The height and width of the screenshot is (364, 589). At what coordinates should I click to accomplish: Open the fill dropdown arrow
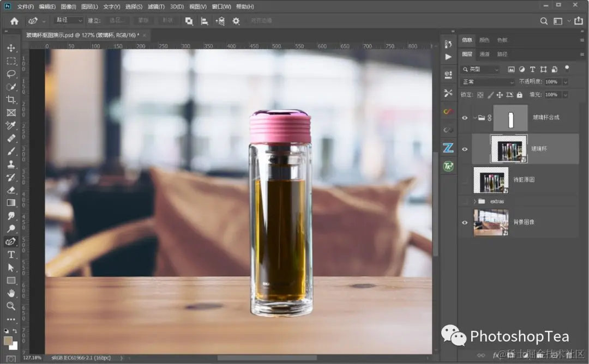(566, 95)
